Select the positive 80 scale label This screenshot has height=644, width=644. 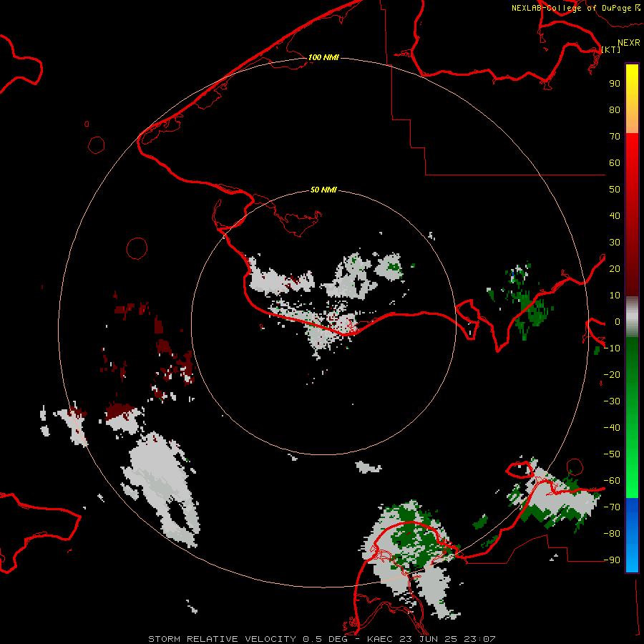(615, 109)
